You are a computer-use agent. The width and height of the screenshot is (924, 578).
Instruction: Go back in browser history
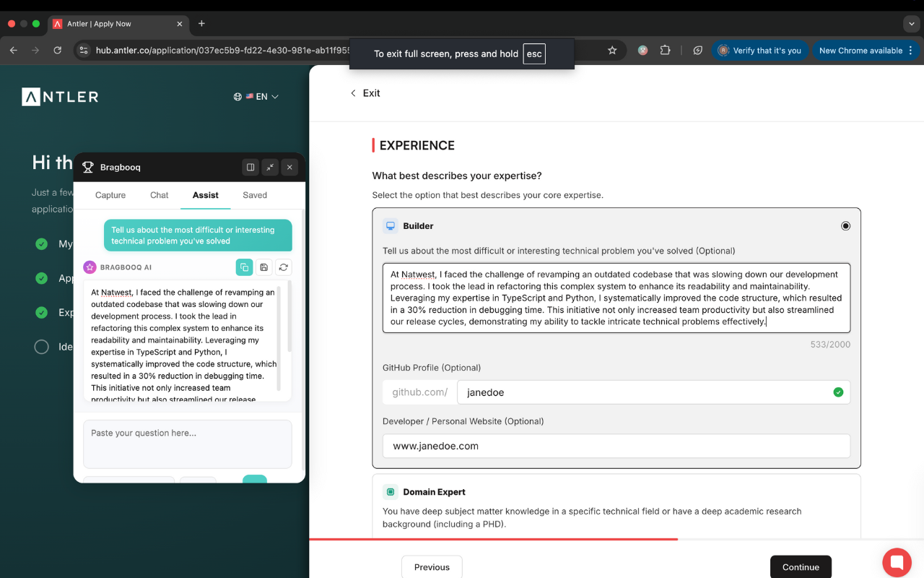click(14, 51)
